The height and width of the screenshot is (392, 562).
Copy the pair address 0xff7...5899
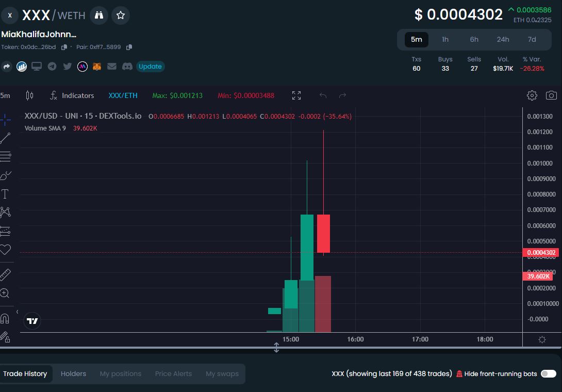[x=129, y=47]
